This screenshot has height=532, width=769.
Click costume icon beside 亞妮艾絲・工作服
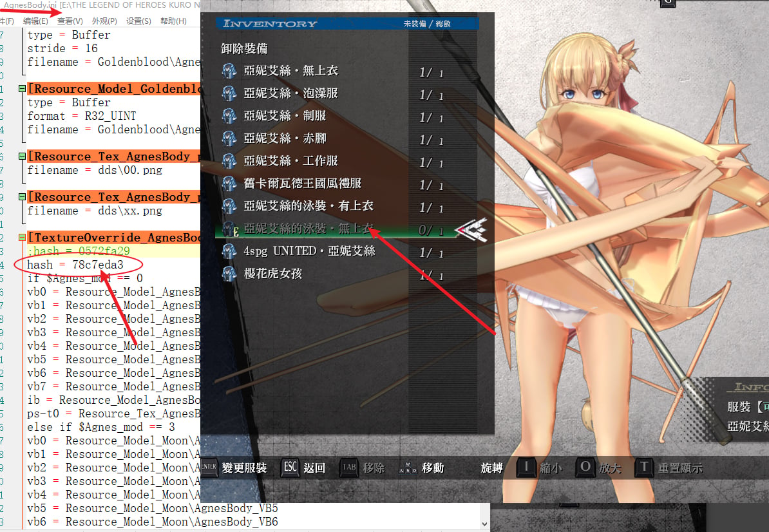(229, 161)
